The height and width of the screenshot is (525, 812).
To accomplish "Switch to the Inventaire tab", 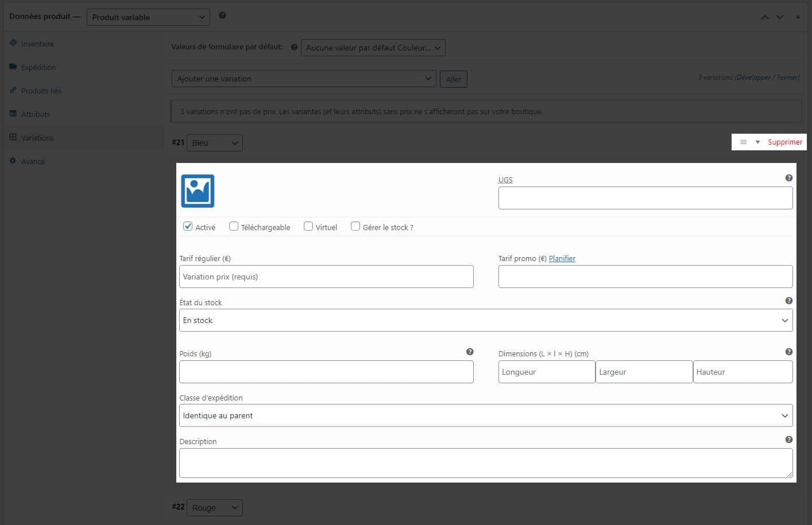I will [x=37, y=44].
